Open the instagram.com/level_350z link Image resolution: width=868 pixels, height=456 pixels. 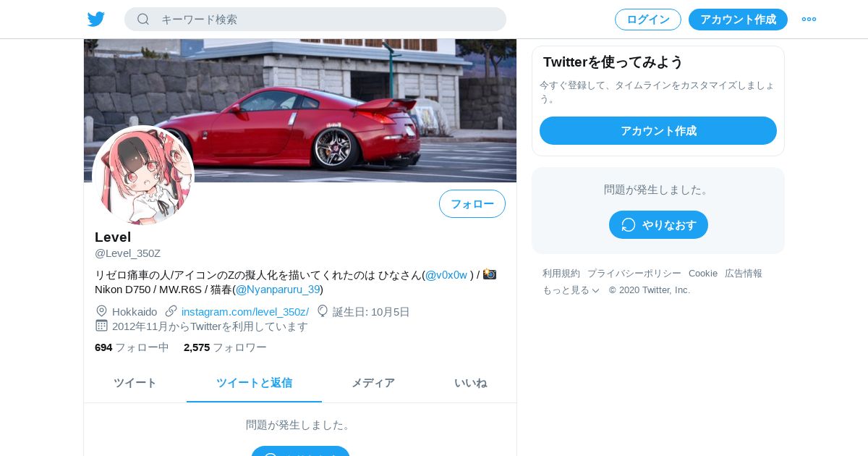[245, 312]
